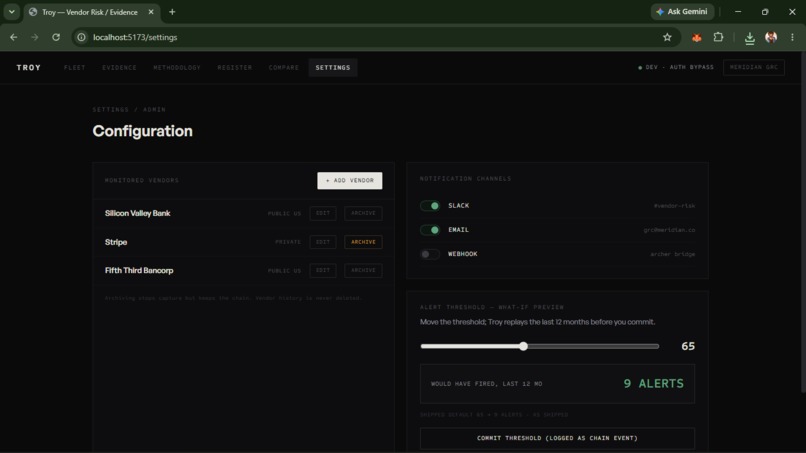Bookmark this page with the star icon

(667, 37)
